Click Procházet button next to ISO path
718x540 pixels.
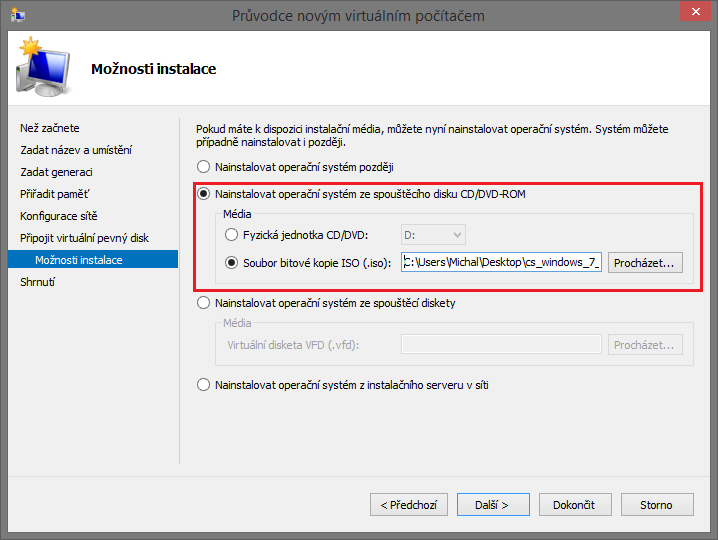click(645, 263)
